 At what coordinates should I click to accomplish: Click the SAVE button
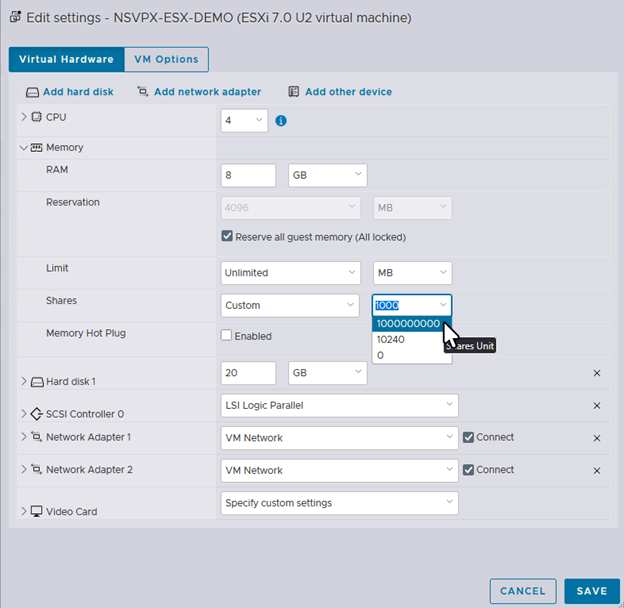tap(591, 591)
